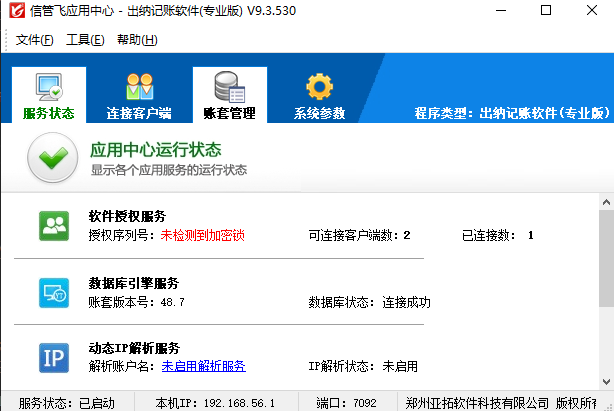The width and height of the screenshot is (614, 411).
Task: Click the 软件授权服务 green users icon
Action: [x=53, y=226]
